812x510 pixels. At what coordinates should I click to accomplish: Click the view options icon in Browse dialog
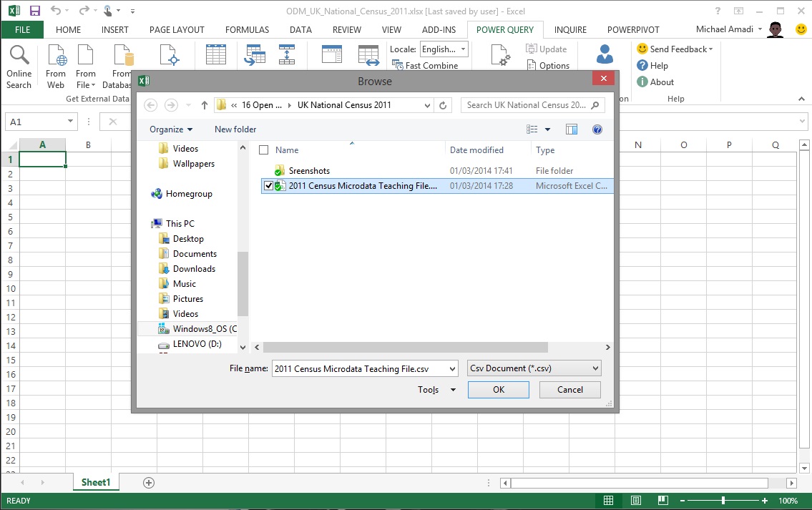tap(532, 129)
